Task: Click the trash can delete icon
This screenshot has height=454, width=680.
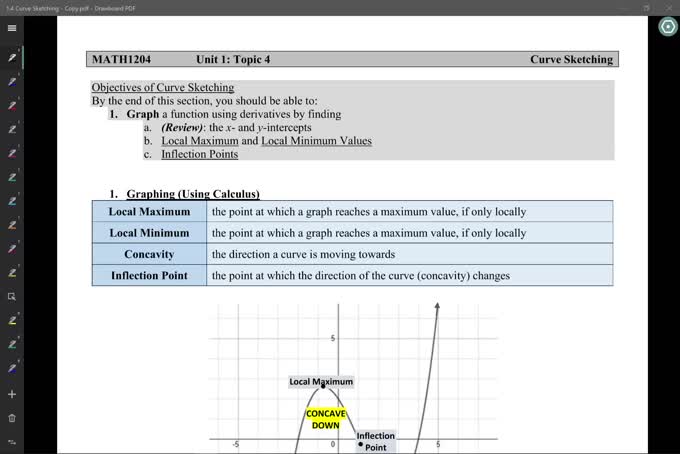Action: point(12,418)
